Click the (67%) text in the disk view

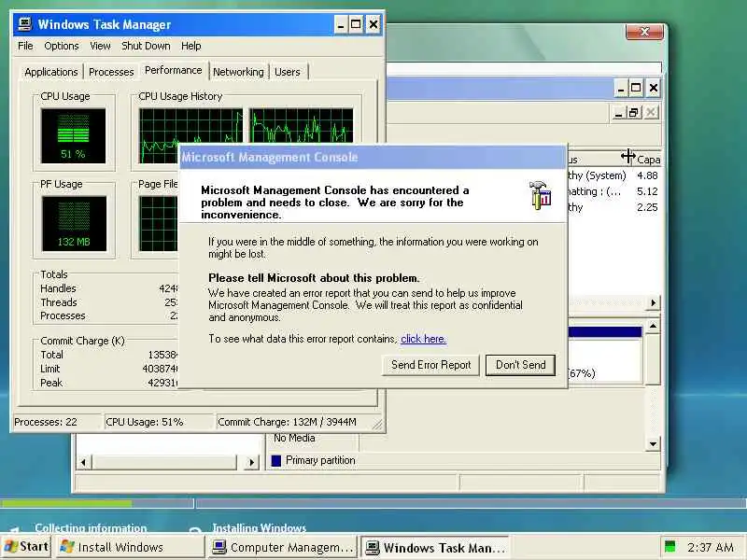click(x=582, y=373)
